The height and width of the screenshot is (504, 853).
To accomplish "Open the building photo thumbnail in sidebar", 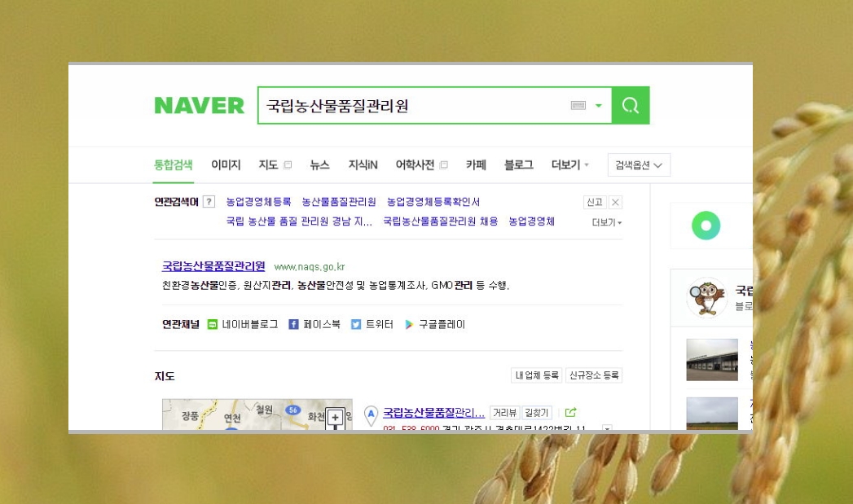I will coord(712,360).
